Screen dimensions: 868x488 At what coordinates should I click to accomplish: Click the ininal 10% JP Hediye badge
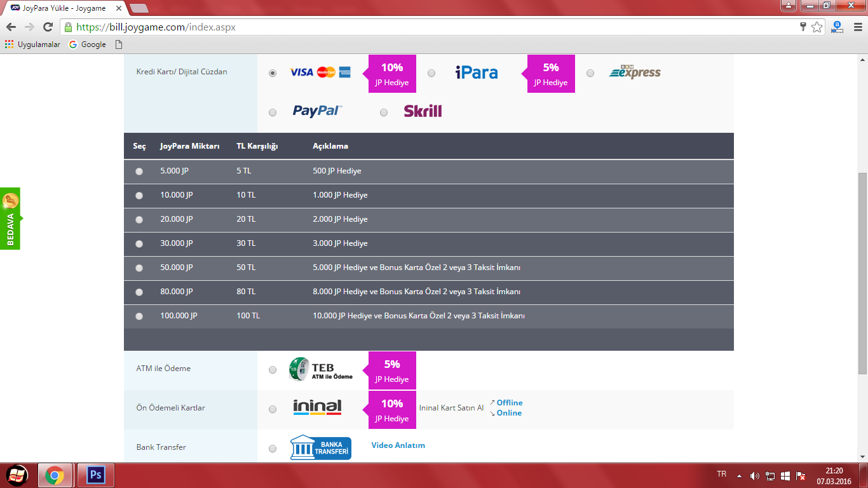click(390, 410)
